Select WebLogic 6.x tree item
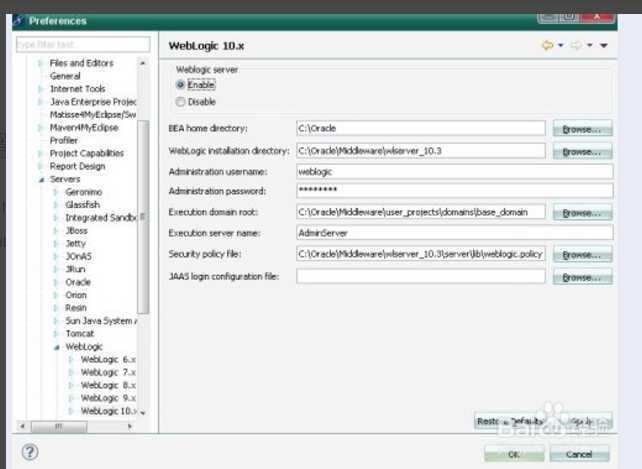642x469 pixels. [x=108, y=359]
